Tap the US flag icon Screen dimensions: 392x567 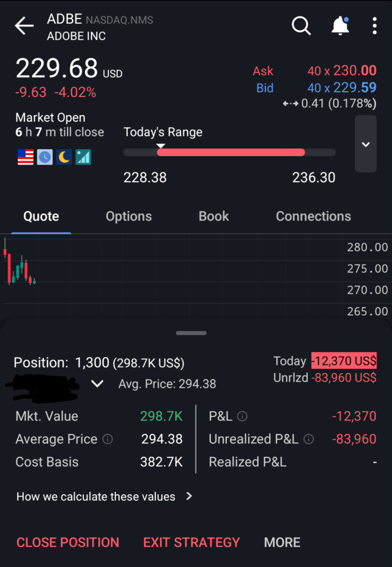25,157
